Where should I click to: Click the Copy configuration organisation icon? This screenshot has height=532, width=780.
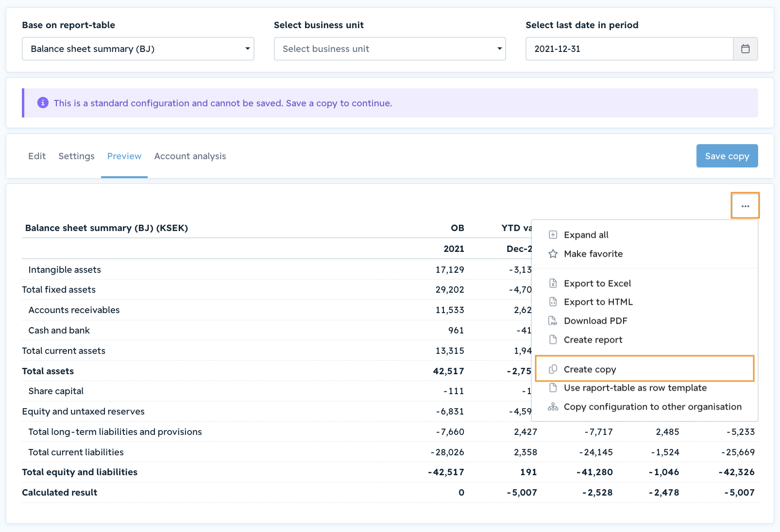553,407
